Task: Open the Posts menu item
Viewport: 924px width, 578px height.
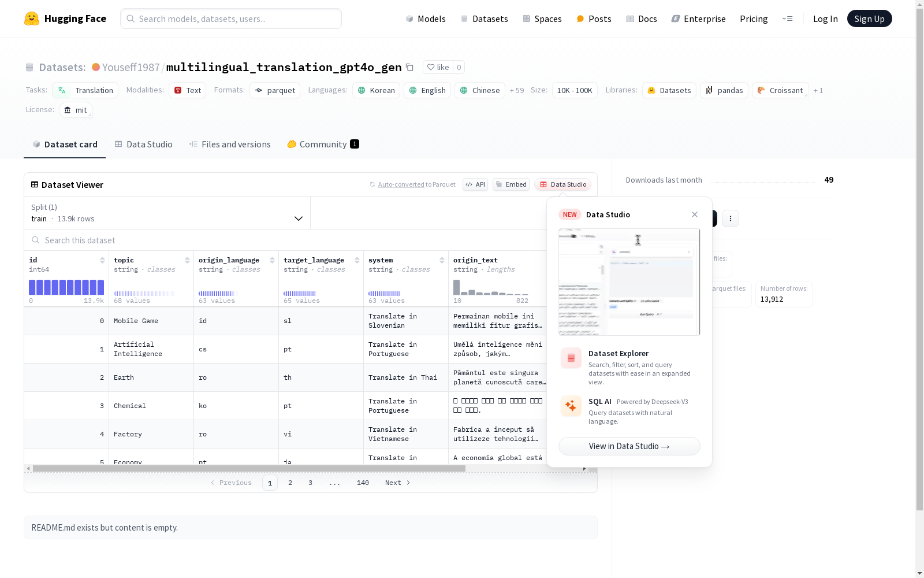Action: [594, 19]
